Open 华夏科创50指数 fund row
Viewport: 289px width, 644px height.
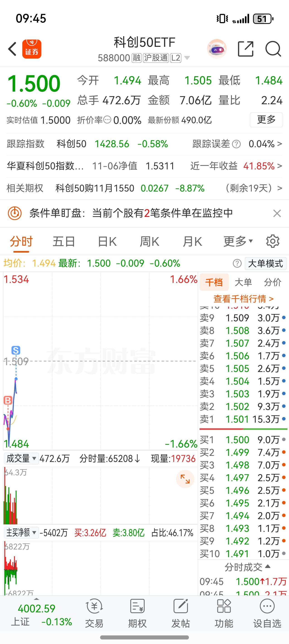click(x=144, y=166)
